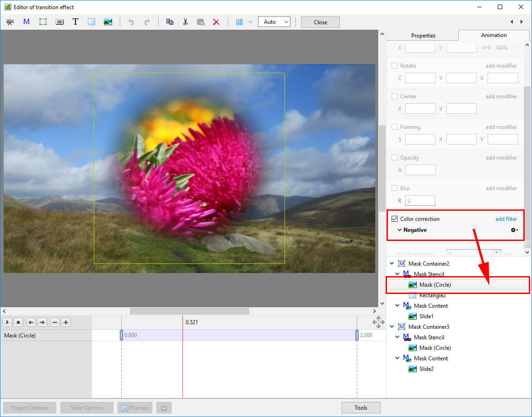The height and width of the screenshot is (417, 532).
Task: Click the scissors Cut icon
Action: click(185, 22)
